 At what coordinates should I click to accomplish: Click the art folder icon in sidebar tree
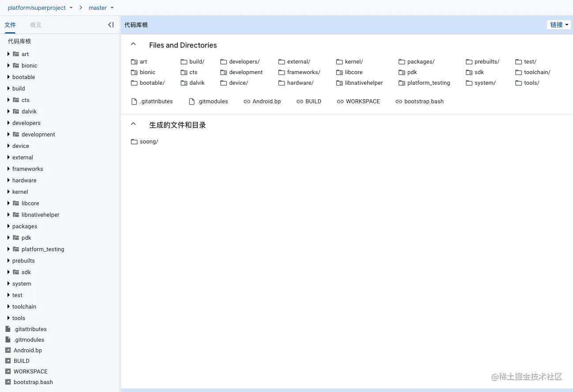point(16,54)
